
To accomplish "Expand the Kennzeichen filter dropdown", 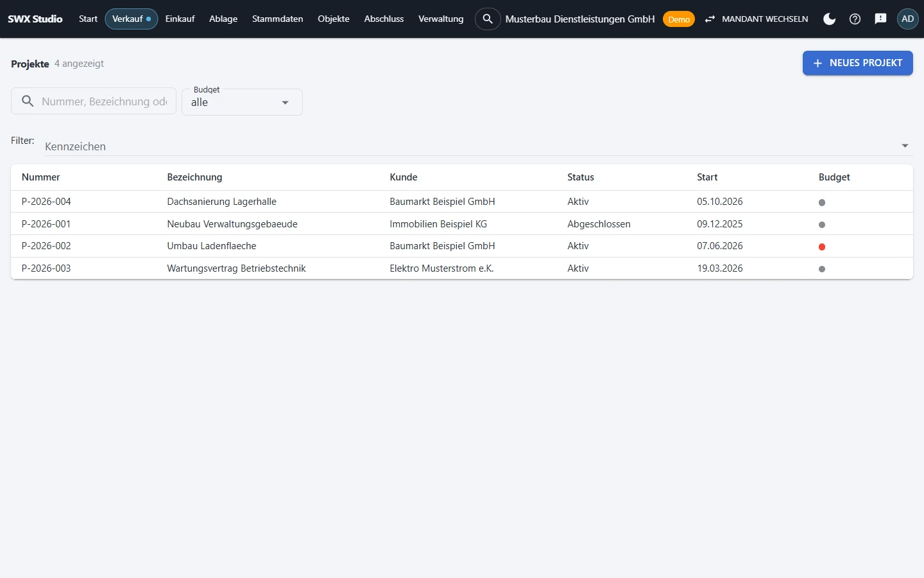I will click(x=478, y=146).
